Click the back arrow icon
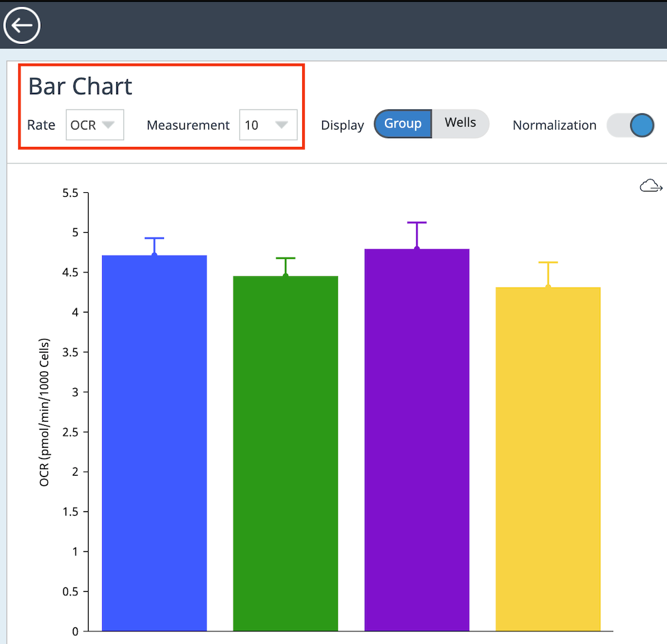667x644 pixels. pos(22,25)
